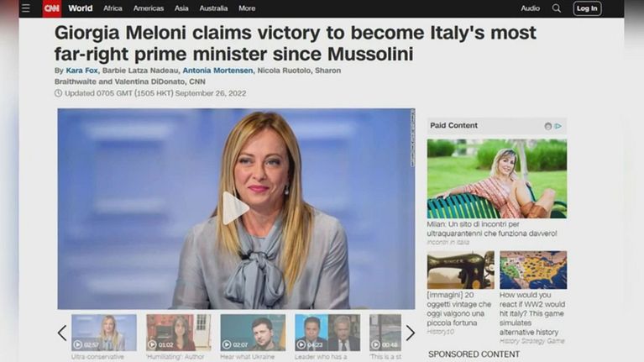Open the Audio link
The width and height of the screenshot is (644, 362).
pos(531,8)
